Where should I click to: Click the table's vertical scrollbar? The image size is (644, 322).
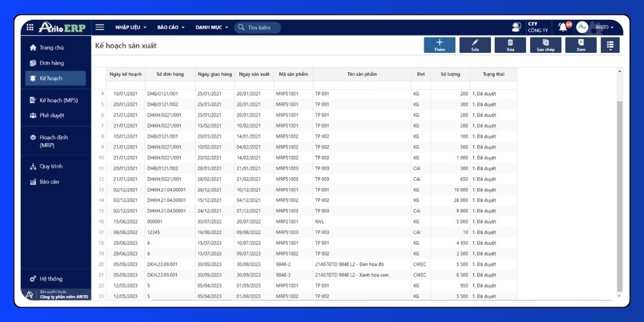(x=620, y=193)
